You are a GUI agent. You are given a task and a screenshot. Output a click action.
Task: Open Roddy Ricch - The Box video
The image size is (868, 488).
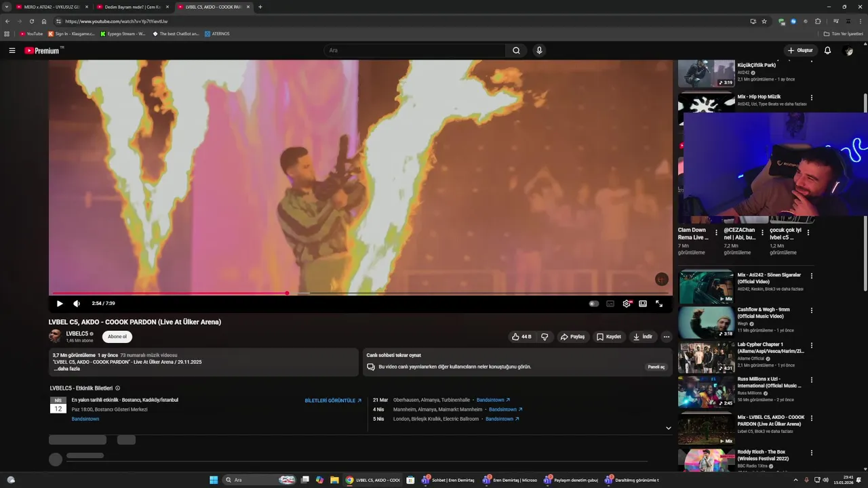(x=706, y=460)
